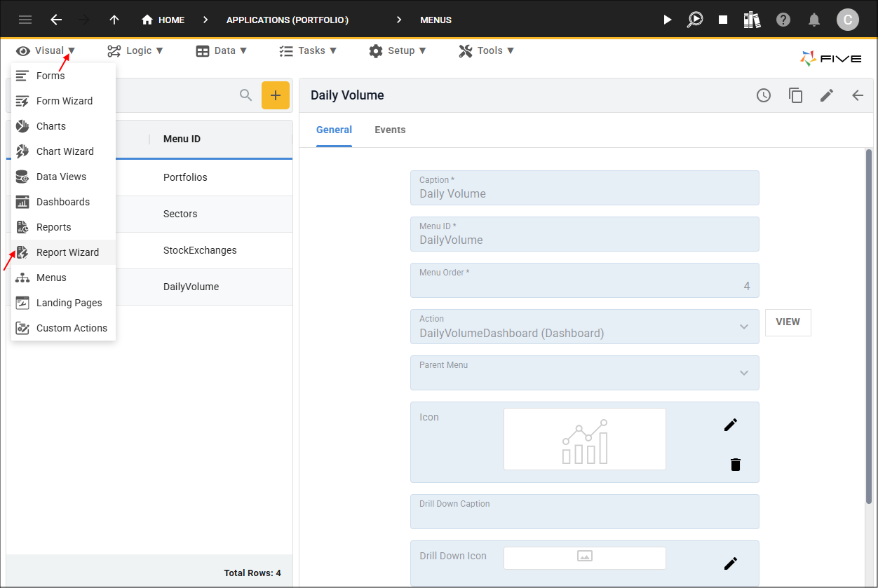The height and width of the screenshot is (588, 878).
Task: Open notifications bell icon
Action: pos(814,20)
